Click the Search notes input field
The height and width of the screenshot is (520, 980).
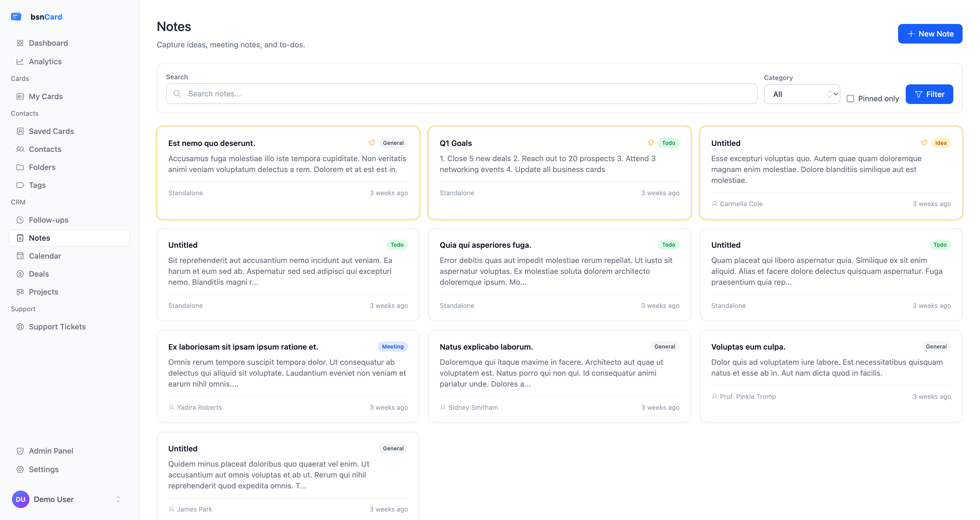coord(461,94)
